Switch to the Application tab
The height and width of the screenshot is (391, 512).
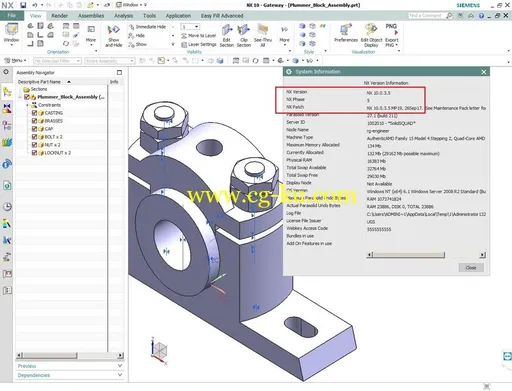click(x=178, y=16)
